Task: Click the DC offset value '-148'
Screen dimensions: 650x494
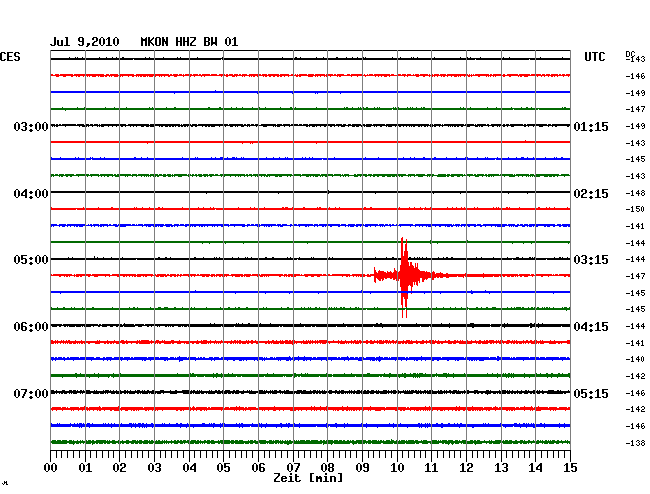Action: (x=635, y=193)
